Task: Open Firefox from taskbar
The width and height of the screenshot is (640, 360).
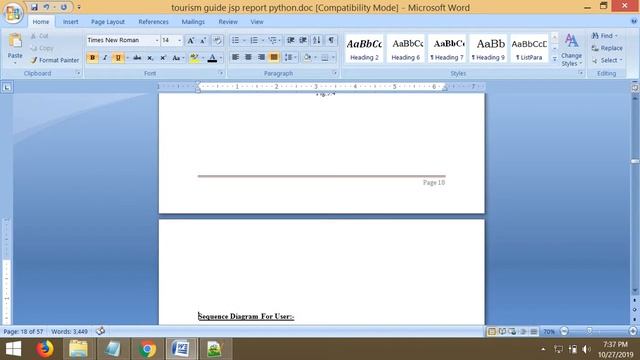Action: (x=45, y=349)
